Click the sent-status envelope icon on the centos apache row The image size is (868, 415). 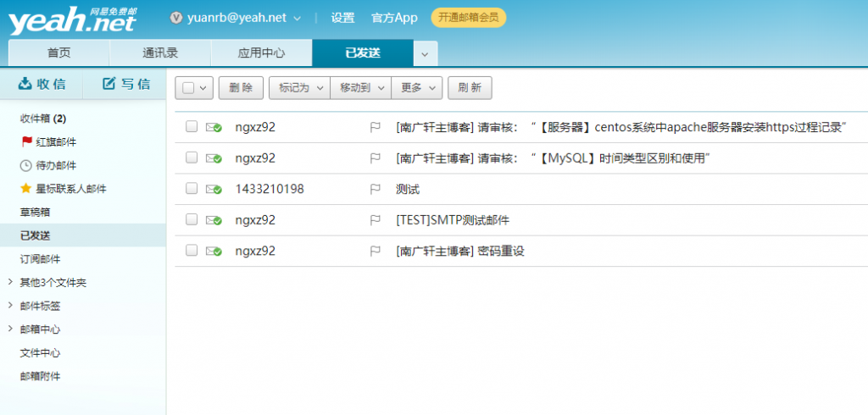tap(214, 127)
